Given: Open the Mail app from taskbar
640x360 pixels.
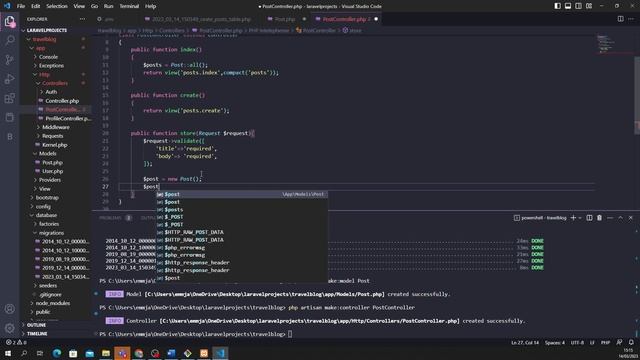Looking at the screenshot, I should click(89, 353).
